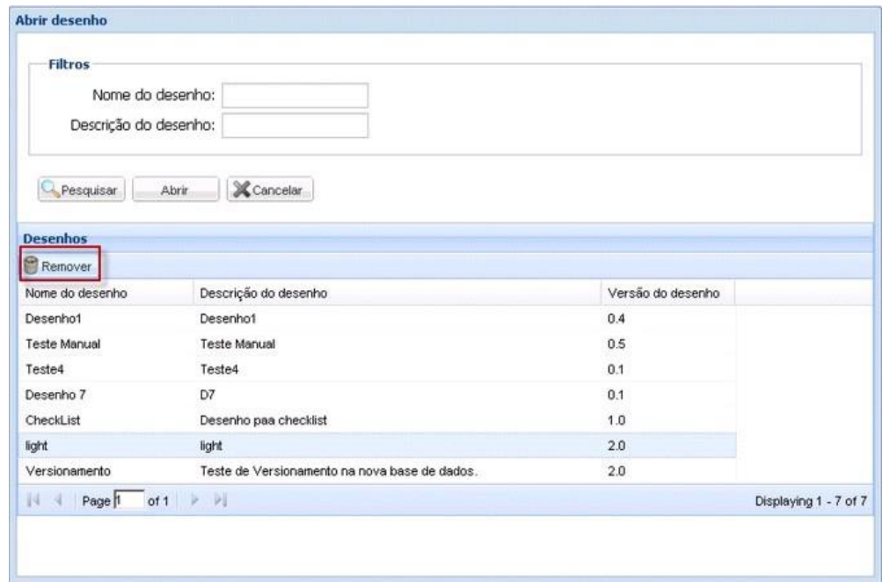Viewport: 890px width, 588px height.
Task: Sort by Versão do desenho column header
Action: [x=653, y=293]
